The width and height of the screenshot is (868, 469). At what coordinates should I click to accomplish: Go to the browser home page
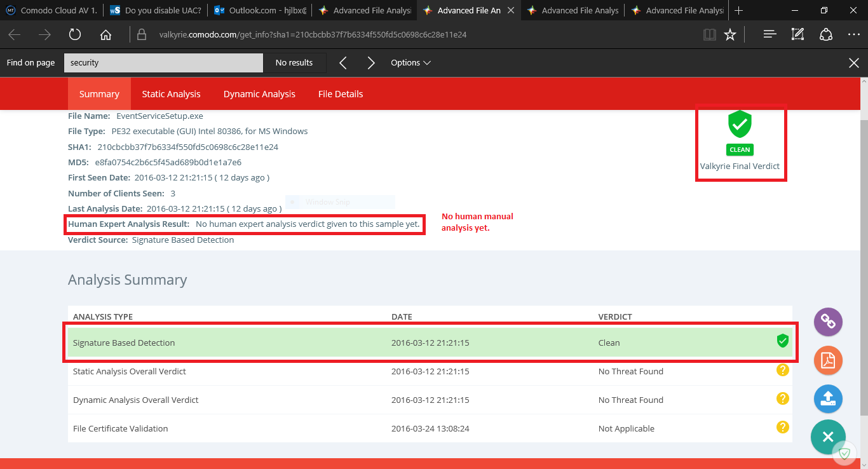coord(105,35)
